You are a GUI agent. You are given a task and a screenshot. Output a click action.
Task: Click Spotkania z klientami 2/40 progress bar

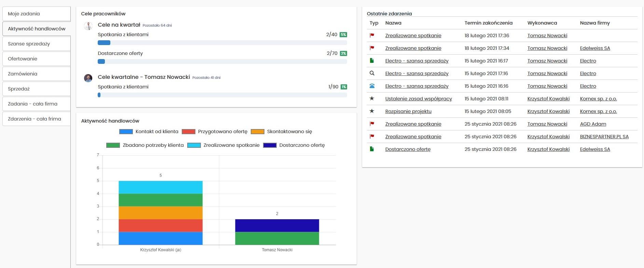(x=222, y=43)
